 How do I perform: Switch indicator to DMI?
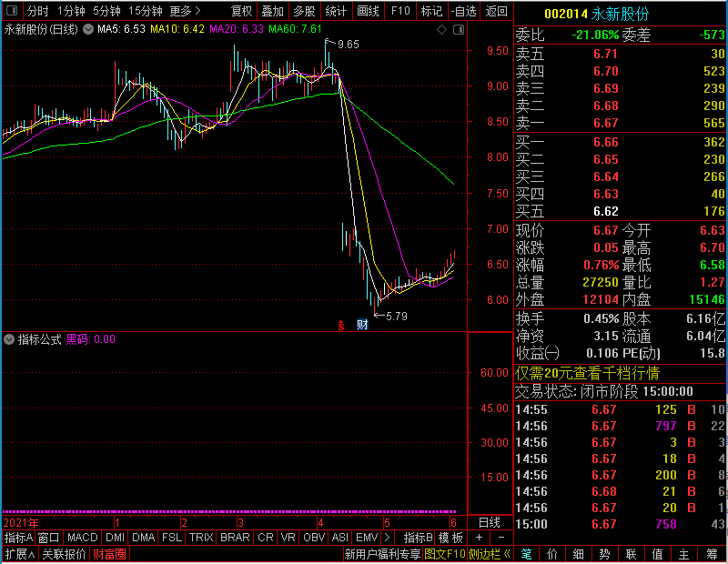pyautogui.click(x=115, y=538)
